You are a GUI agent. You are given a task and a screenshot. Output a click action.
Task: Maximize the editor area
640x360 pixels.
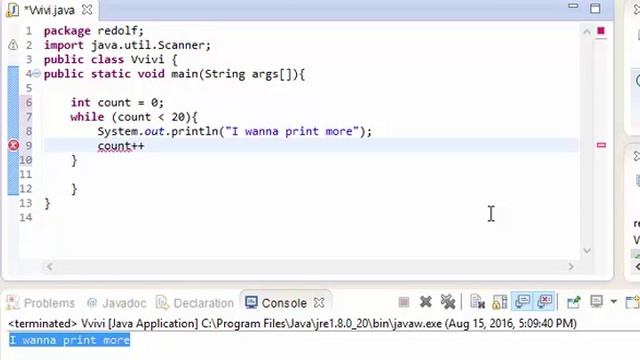596,8
